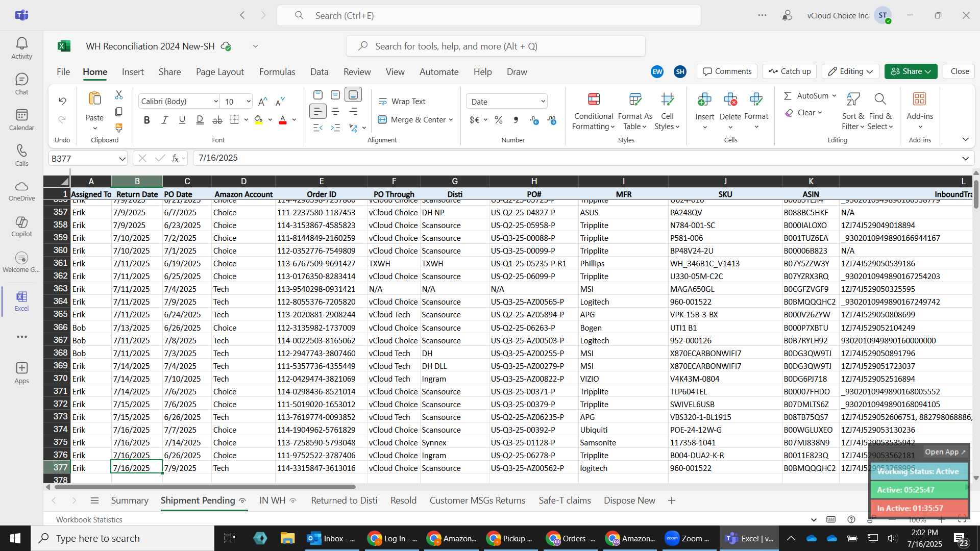Open the Activity icon in Teams sidebar
Screen dimensions: 980x551
pos(21,48)
